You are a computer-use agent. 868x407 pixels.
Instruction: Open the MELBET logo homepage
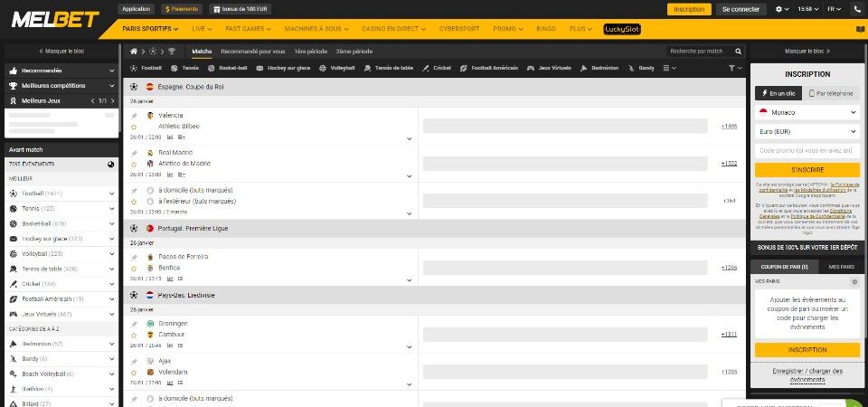tap(55, 19)
